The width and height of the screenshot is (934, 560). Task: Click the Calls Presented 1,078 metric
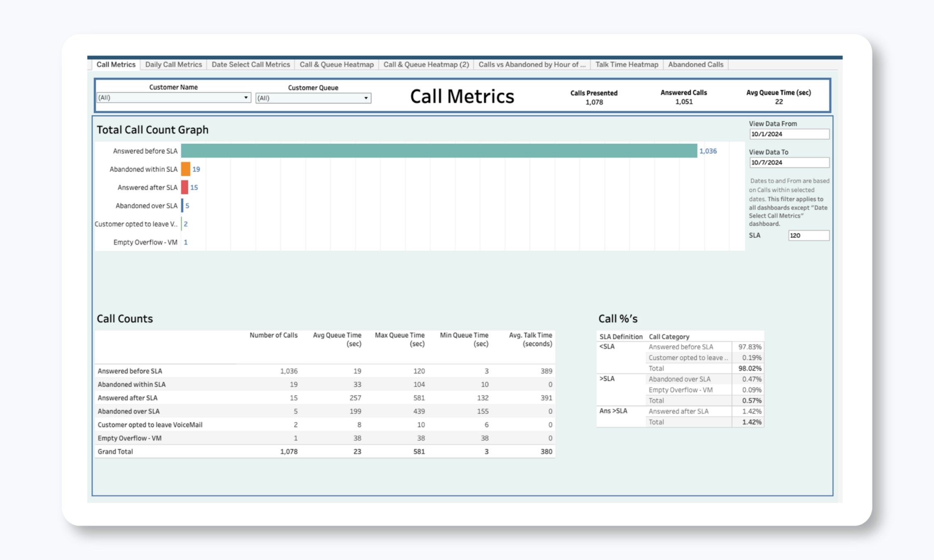pos(594,97)
